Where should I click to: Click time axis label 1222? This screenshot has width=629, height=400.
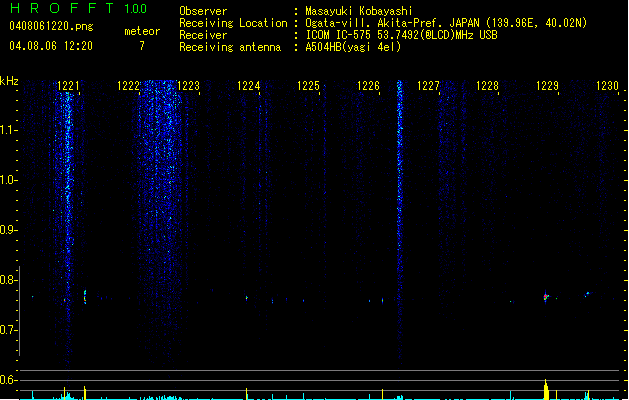(x=128, y=86)
